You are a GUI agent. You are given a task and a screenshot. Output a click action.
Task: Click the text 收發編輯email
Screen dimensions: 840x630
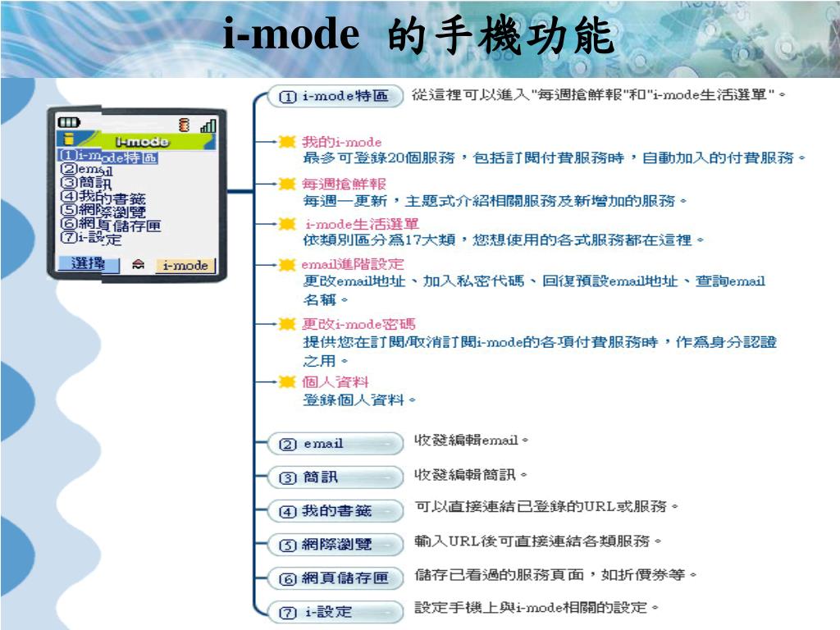pos(466,441)
